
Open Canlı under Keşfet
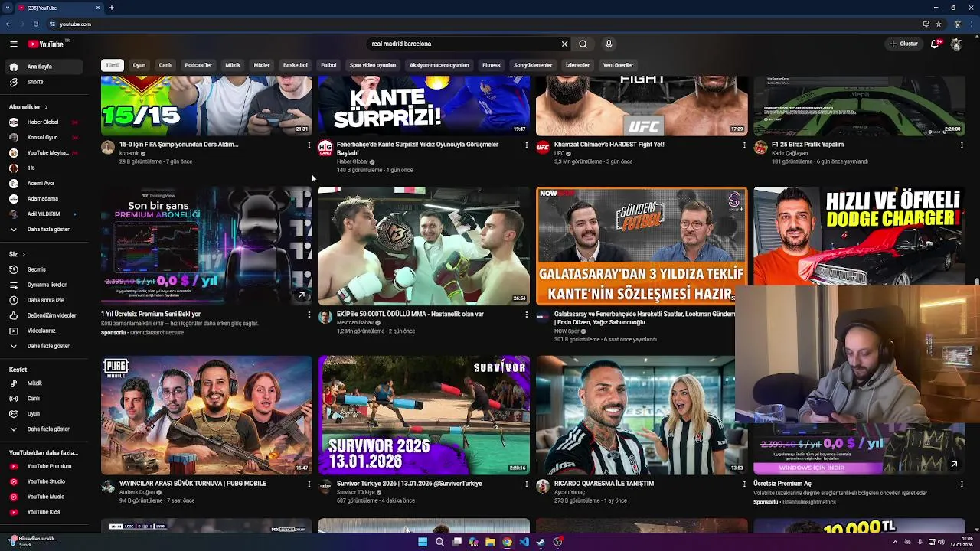pyautogui.click(x=42, y=398)
